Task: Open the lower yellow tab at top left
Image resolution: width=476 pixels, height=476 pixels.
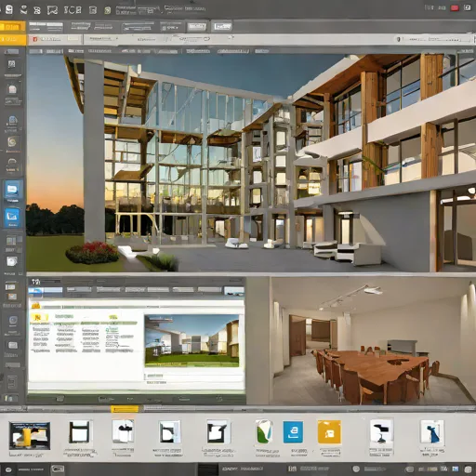Action: 12,39
